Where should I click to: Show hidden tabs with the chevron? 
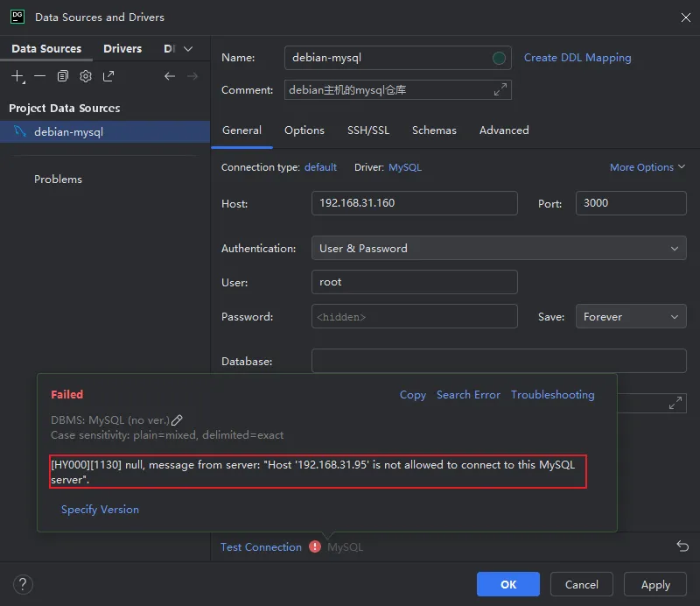click(x=188, y=49)
